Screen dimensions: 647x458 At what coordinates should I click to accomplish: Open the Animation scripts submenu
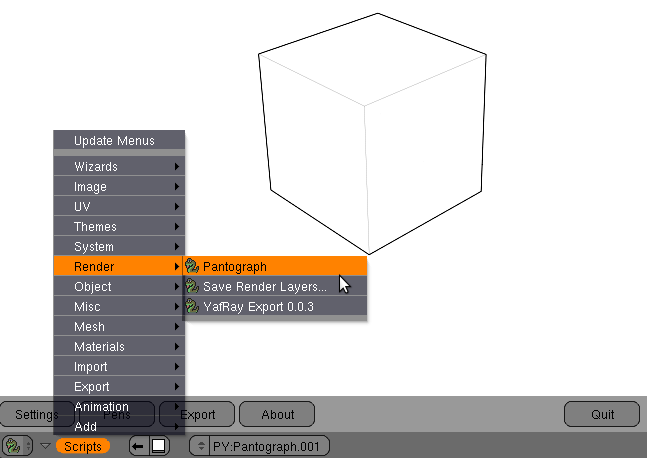(x=119, y=406)
